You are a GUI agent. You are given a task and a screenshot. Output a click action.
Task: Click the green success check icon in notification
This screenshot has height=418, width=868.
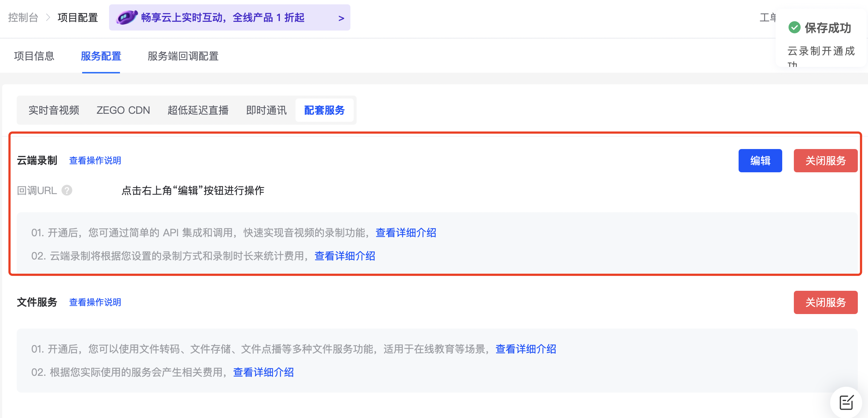[794, 27]
